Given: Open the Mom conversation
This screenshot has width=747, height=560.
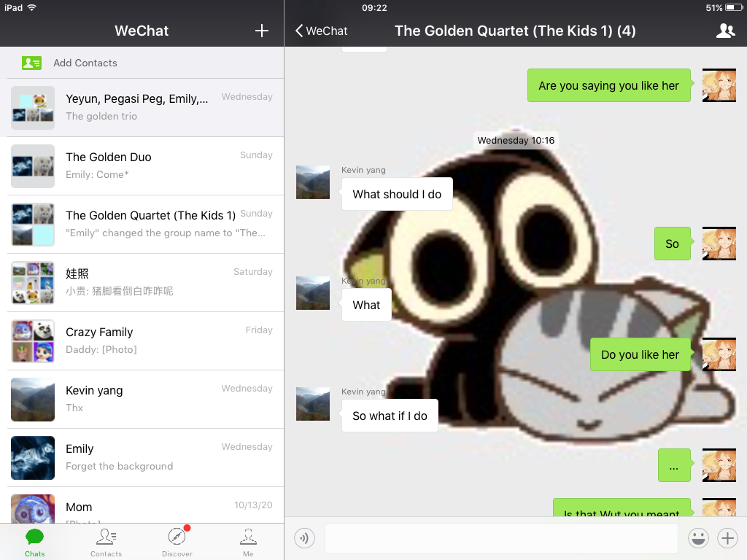Looking at the screenshot, I should click(x=142, y=506).
